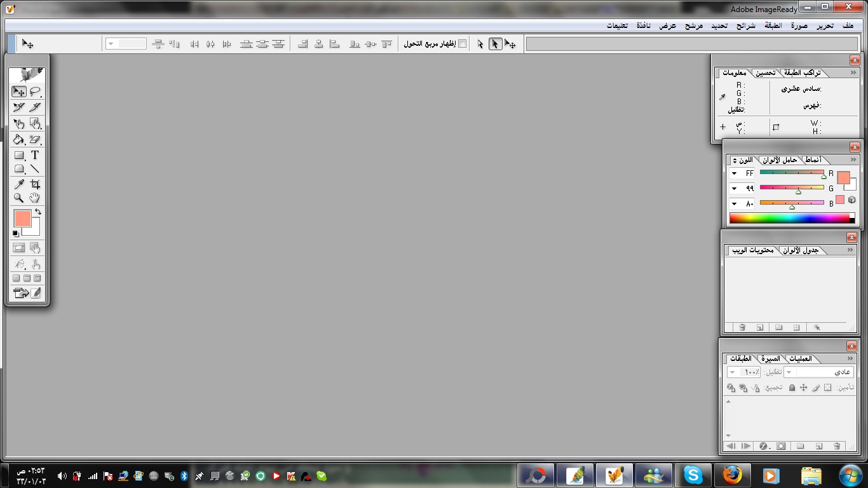The height and width of the screenshot is (488, 868).
Task: Enable the إظهار مربع التحويل checkbox
Action: point(463,44)
